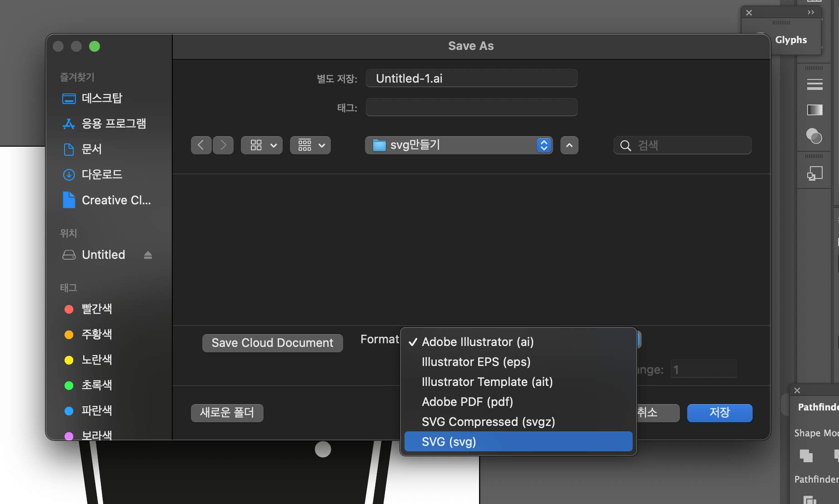The height and width of the screenshot is (504, 839).
Task: Go forward in folder history
Action: (223, 145)
